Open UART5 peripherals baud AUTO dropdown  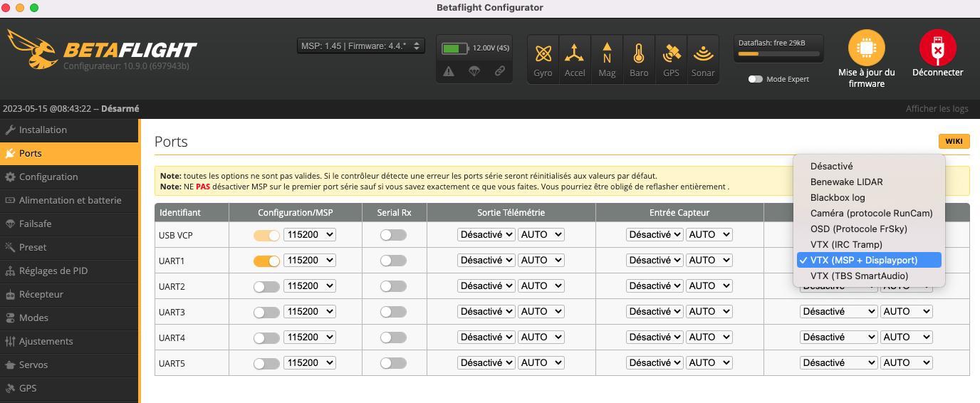[906, 362]
